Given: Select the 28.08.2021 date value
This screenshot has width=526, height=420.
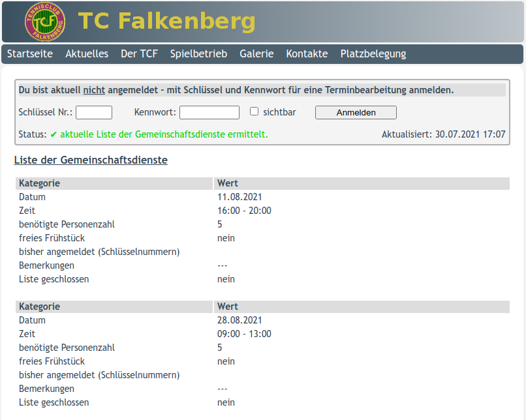Looking at the screenshot, I should pos(240,320).
